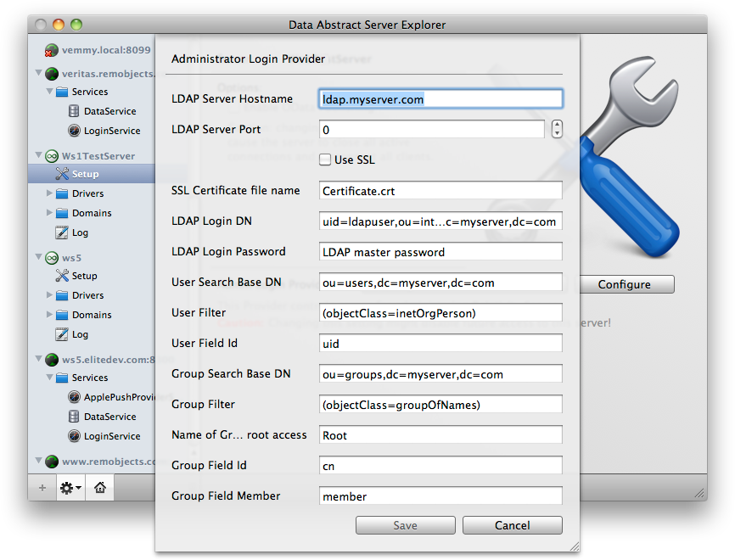
Task: Enable the Use SSL checkbox
Action: pos(325,160)
